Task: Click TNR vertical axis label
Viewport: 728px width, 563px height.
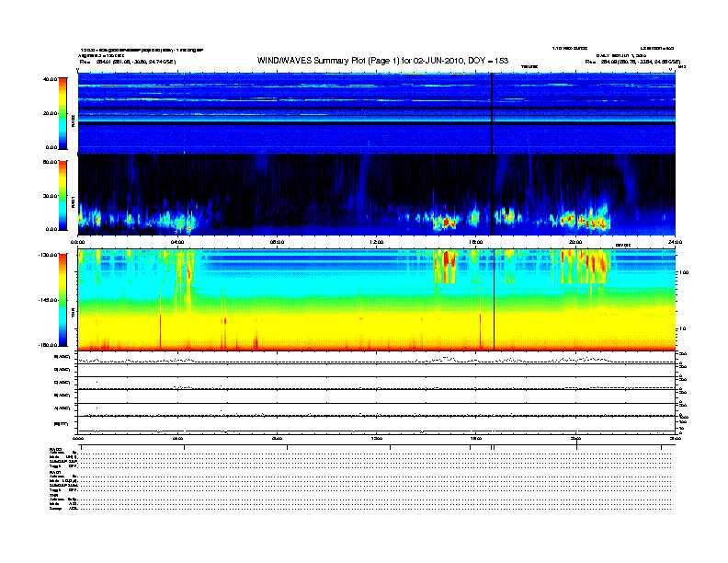Action: coord(73,314)
